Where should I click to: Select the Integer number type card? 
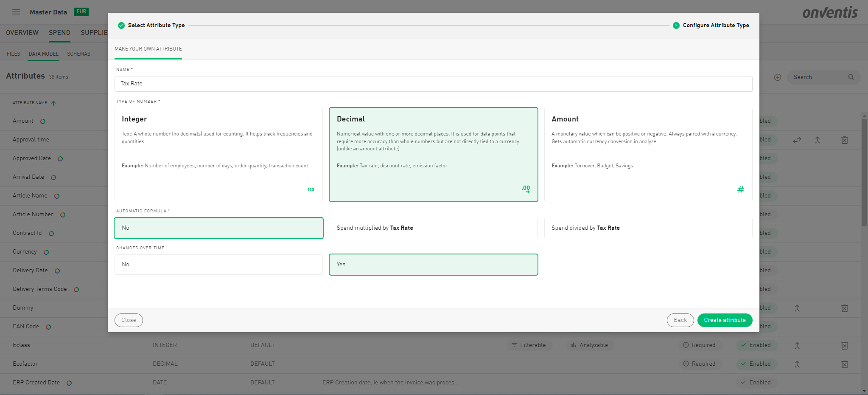[218, 154]
